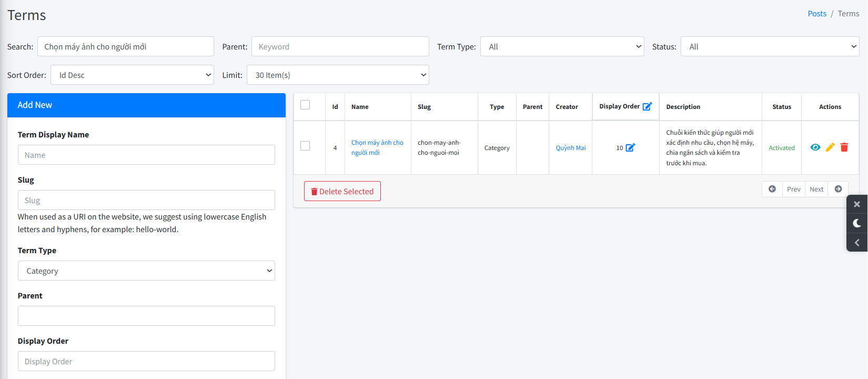Click the Activated status text
Screen dimensions: 868x379
[782, 148]
